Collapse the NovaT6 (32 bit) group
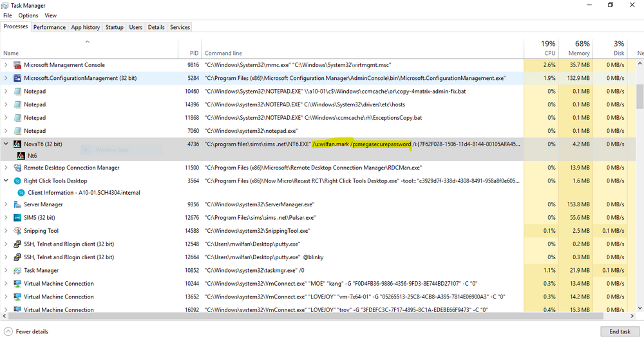The image size is (644, 343). pyautogui.click(x=6, y=144)
